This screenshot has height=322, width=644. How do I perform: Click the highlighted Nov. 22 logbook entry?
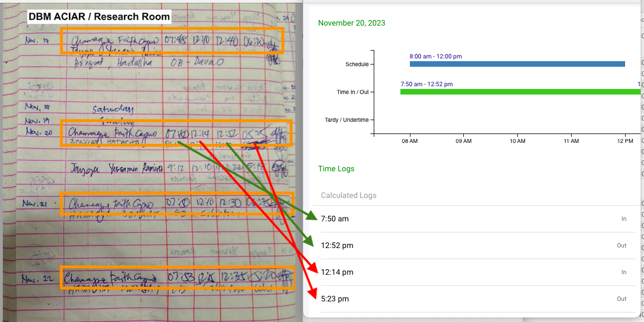tap(178, 278)
